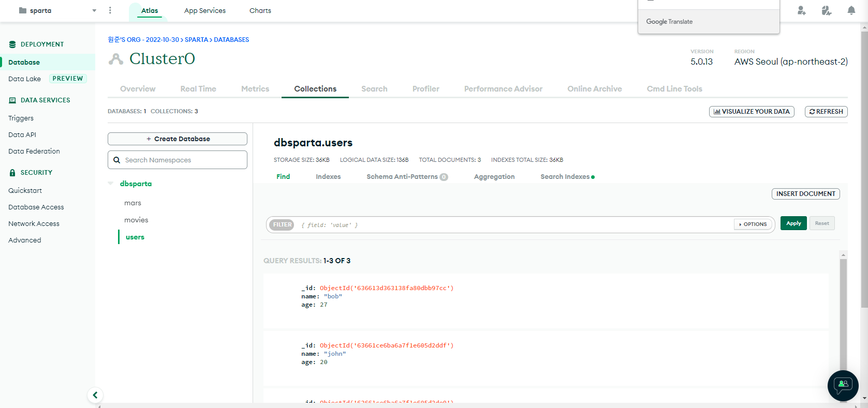Open the Overview tab

(x=138, y=89)
